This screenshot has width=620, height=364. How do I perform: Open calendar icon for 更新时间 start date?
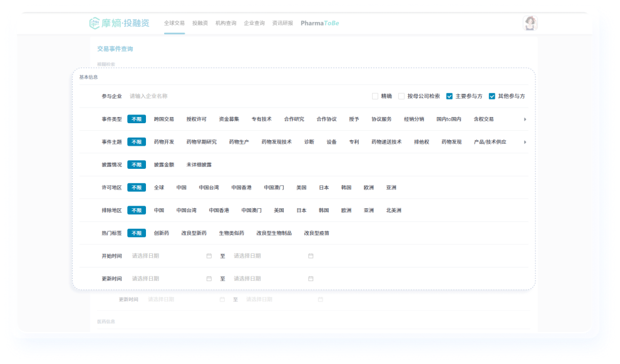(x=209, y=279)
